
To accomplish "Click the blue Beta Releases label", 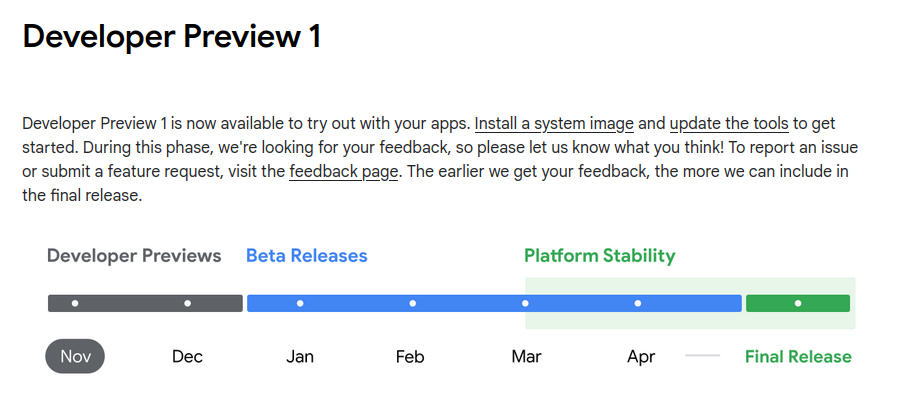I will (307, 256).
